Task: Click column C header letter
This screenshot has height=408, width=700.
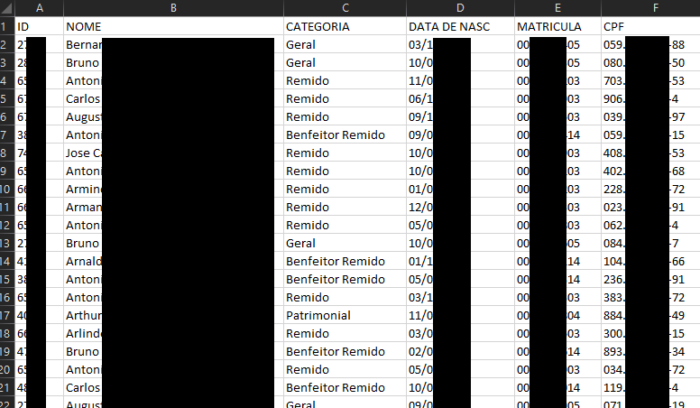Action: coord(343,8)
